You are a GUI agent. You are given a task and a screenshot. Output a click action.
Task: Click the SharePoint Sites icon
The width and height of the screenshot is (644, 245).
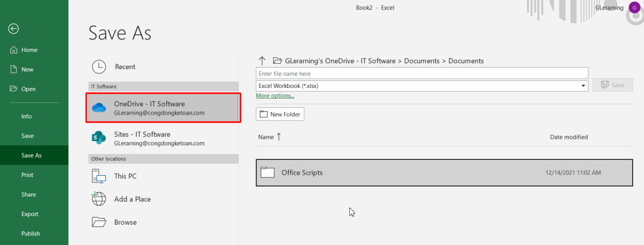(99, 138)
